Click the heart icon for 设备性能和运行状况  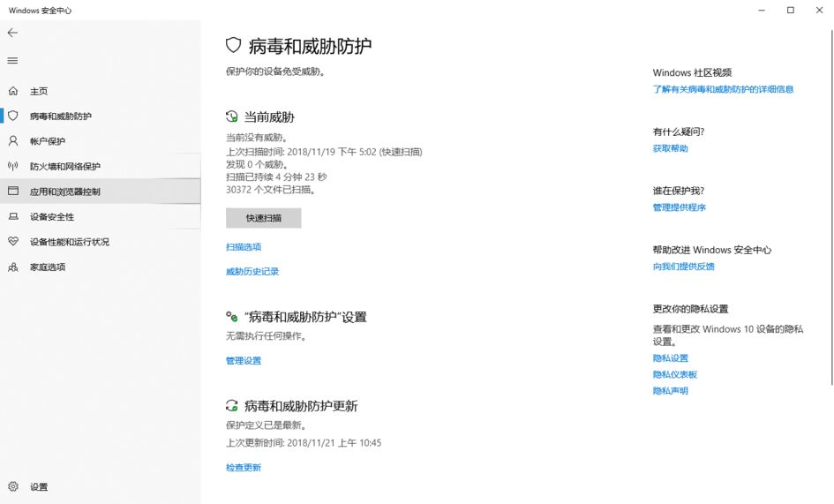coord(13,242)
